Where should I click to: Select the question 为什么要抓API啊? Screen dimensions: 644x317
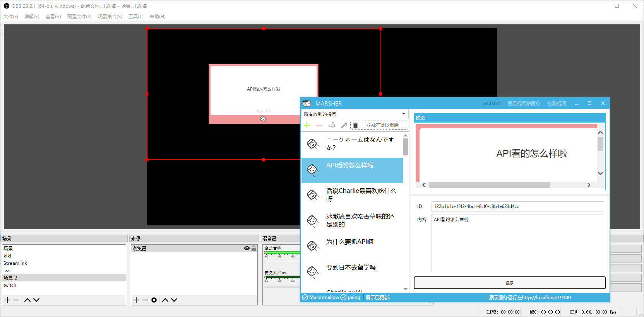pos(352,246)
